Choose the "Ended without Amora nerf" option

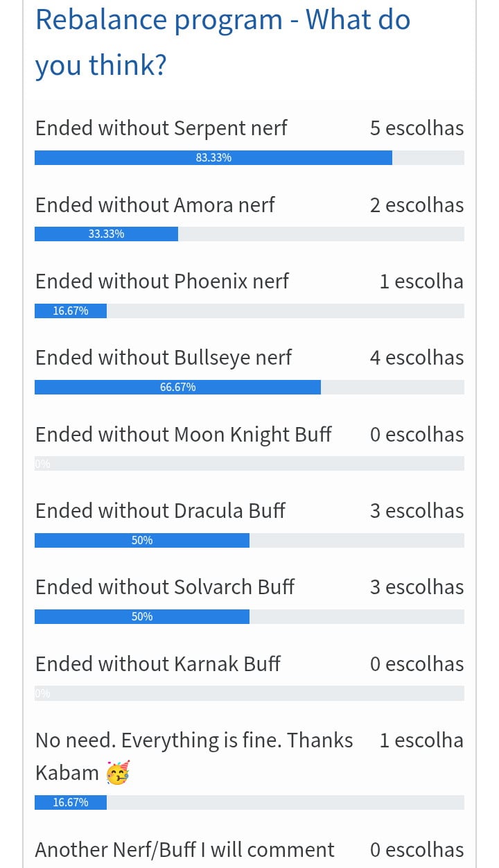pyautogui.click(x=155, y=205)
